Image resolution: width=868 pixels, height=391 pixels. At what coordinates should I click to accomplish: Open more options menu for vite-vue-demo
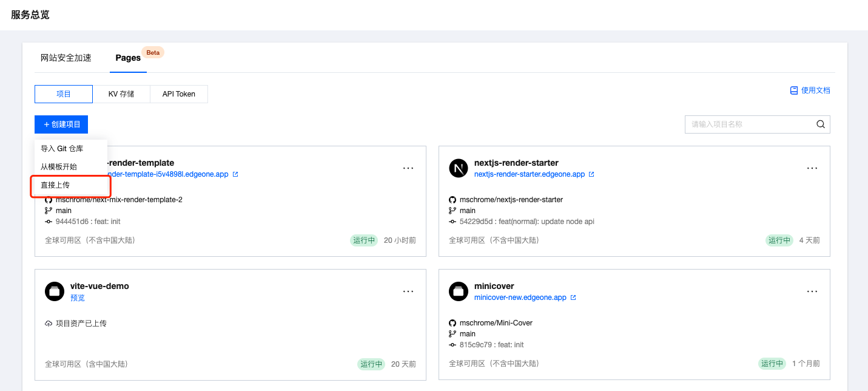pos(408,291)
